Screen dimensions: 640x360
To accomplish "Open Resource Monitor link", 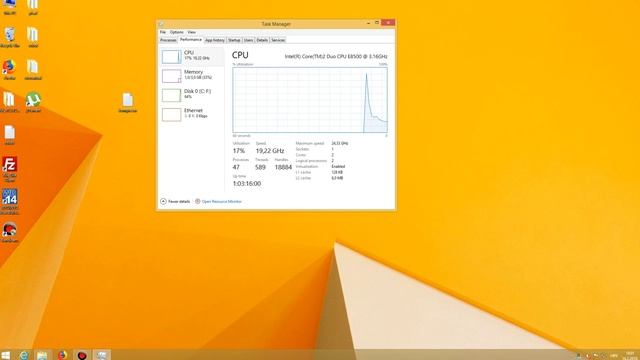I will click(x=222, y=201).
